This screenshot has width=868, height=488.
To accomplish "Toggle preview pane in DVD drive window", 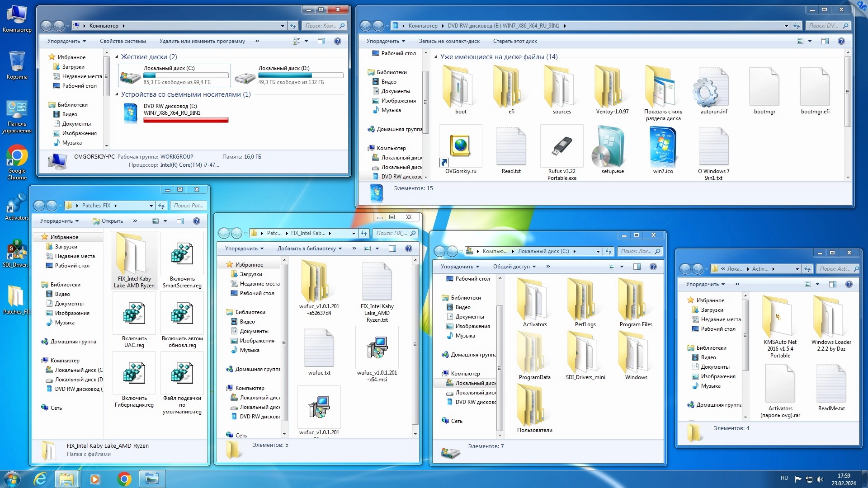I will point(825,41).
